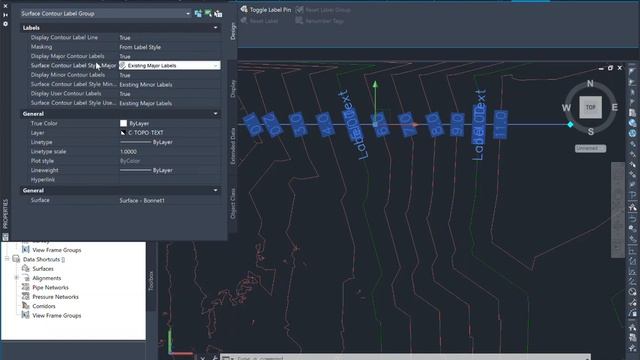Image resolution: width=640 pixels, height=360 pixels.
Task: Click the Display Major Contour Labels True value
Action: 125,56
